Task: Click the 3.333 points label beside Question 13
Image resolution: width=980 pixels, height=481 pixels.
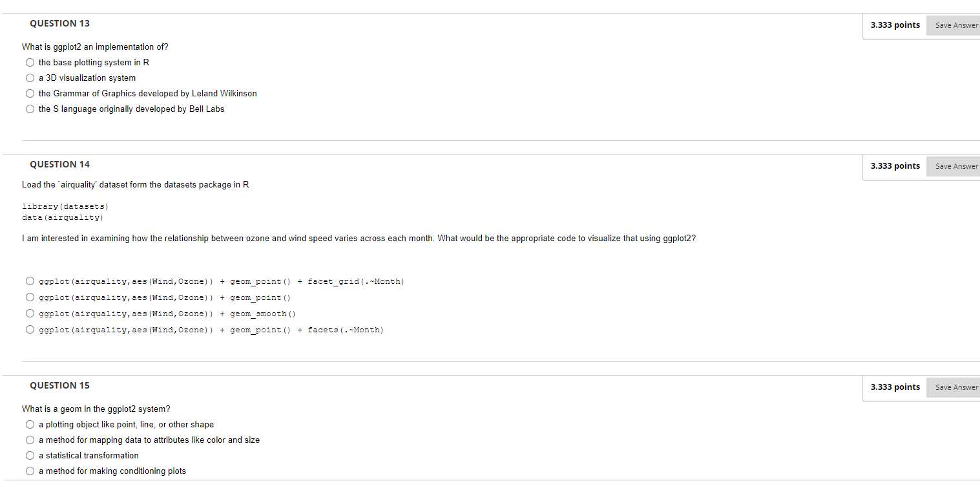Action: 895,25
